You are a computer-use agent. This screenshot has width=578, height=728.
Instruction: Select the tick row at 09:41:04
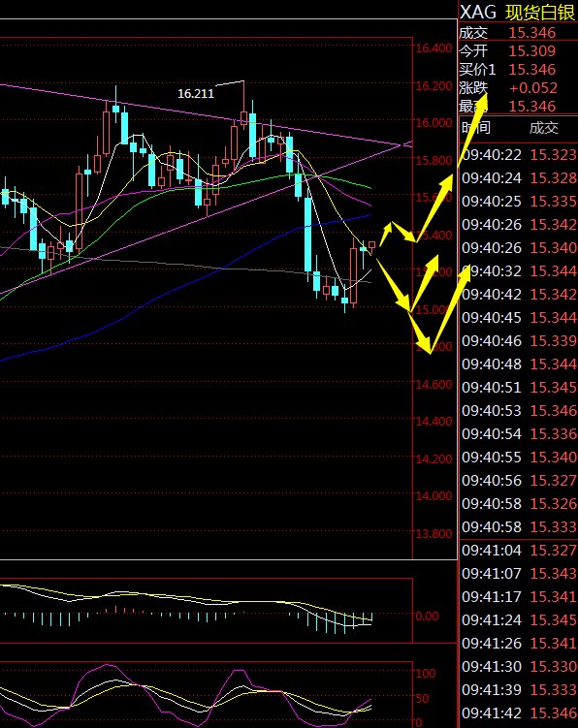[x=519, y=551]
